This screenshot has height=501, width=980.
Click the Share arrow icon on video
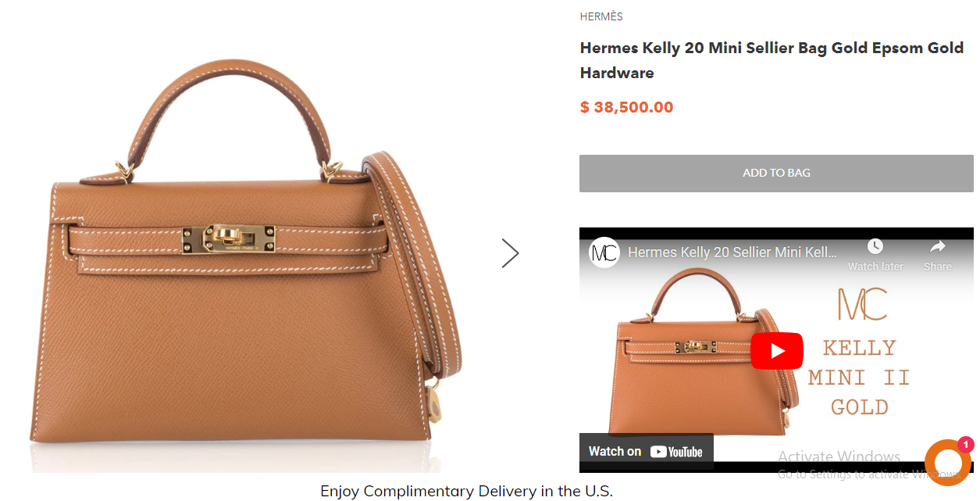pyautogui.click(x=938, y=247)
